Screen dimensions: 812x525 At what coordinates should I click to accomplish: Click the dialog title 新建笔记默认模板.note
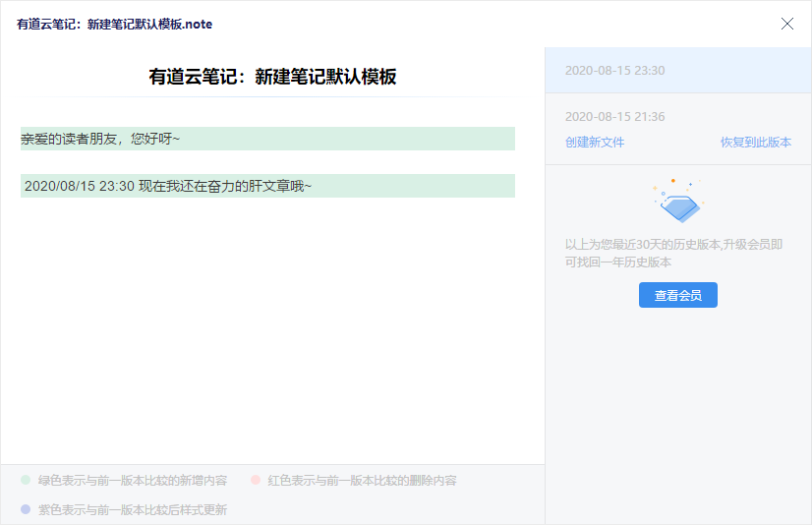coord(114,25)
